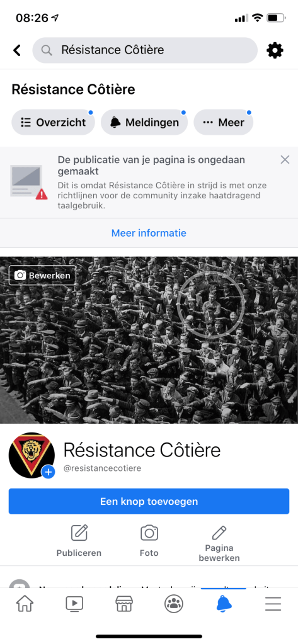Tap Pagina bewerken pencil icon

(x=219, y=533)
